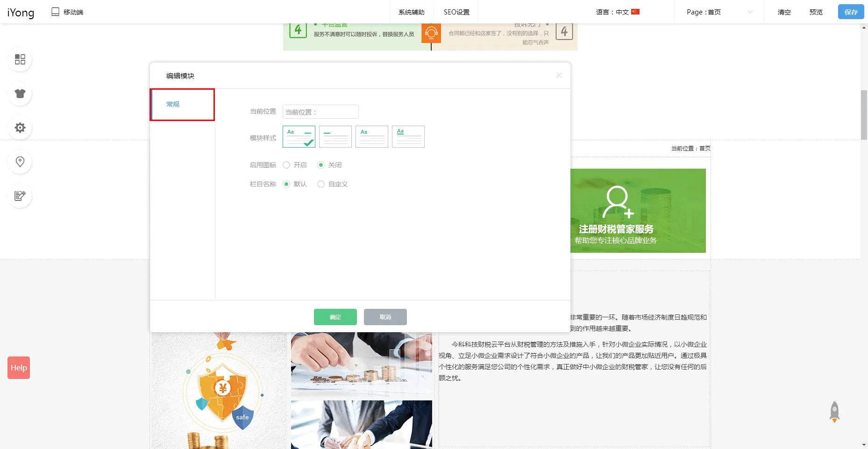Select the 常规 tab in dialog
Screen dimensions: 868x449
click(182, 104)
